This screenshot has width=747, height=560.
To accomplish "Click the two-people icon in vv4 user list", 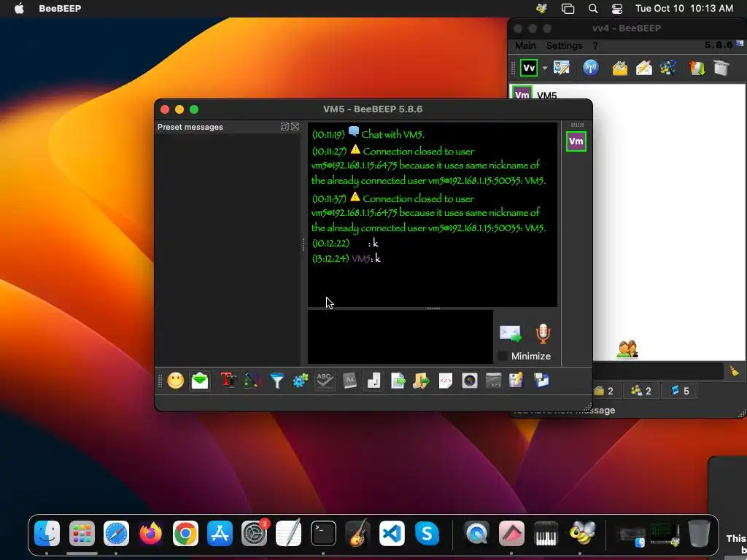I will [627, 349].
